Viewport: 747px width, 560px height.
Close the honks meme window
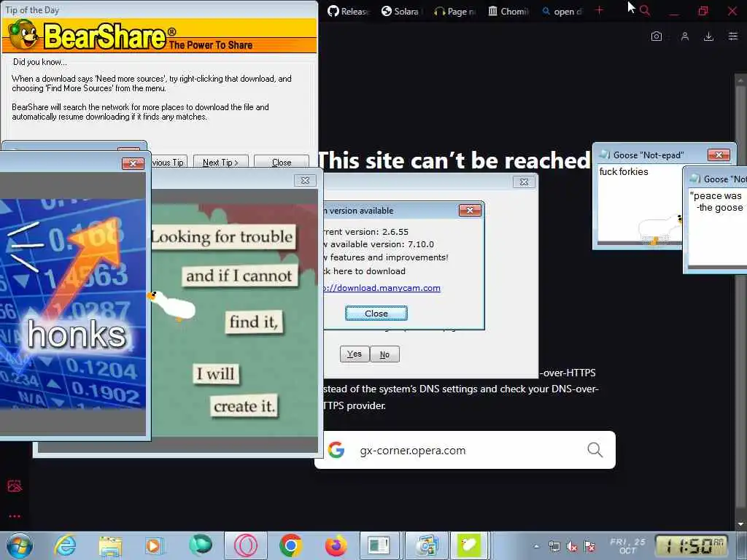click(133, 163)
